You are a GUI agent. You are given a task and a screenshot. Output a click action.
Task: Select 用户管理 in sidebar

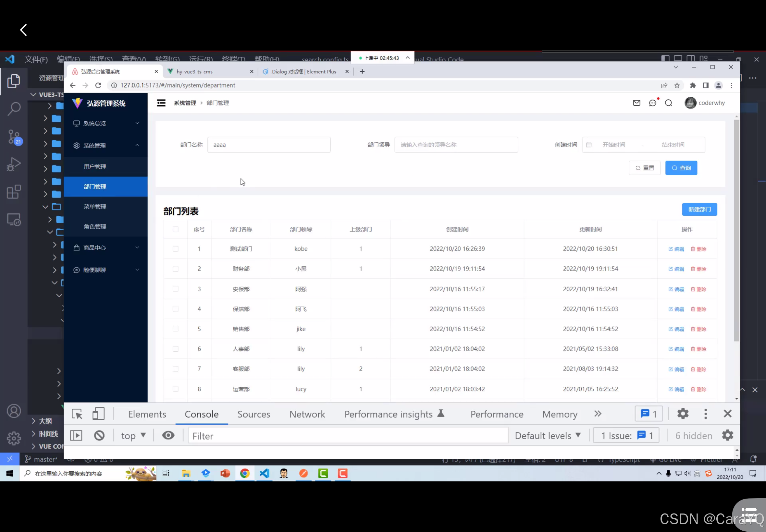[x=106, y=167]
